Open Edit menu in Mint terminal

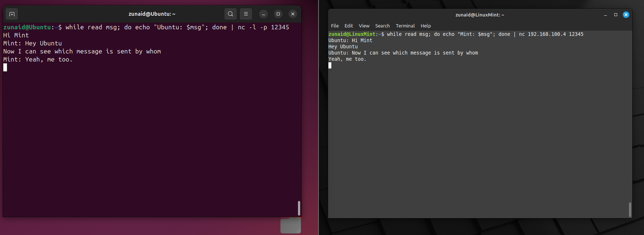[349, 26]
